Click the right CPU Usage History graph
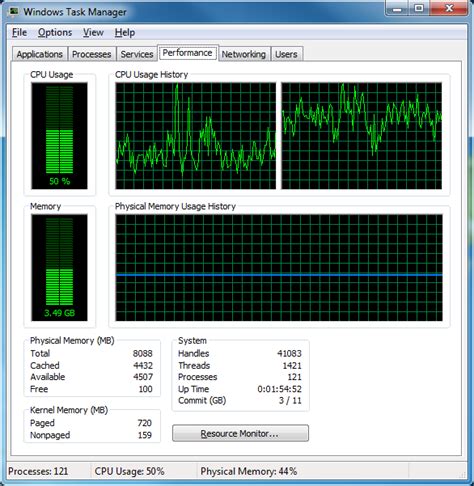This screenshot has height=486, width=474. click(362, 136)
